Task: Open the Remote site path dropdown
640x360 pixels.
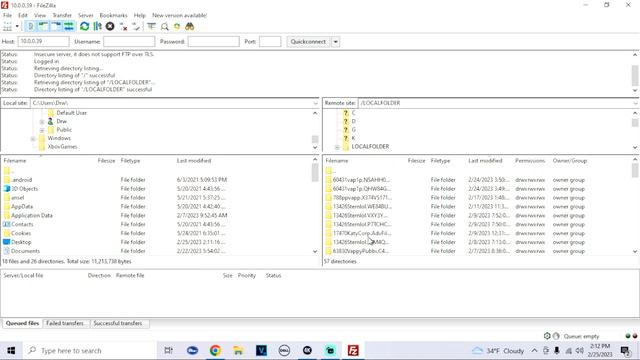Action: click(635, 103)
